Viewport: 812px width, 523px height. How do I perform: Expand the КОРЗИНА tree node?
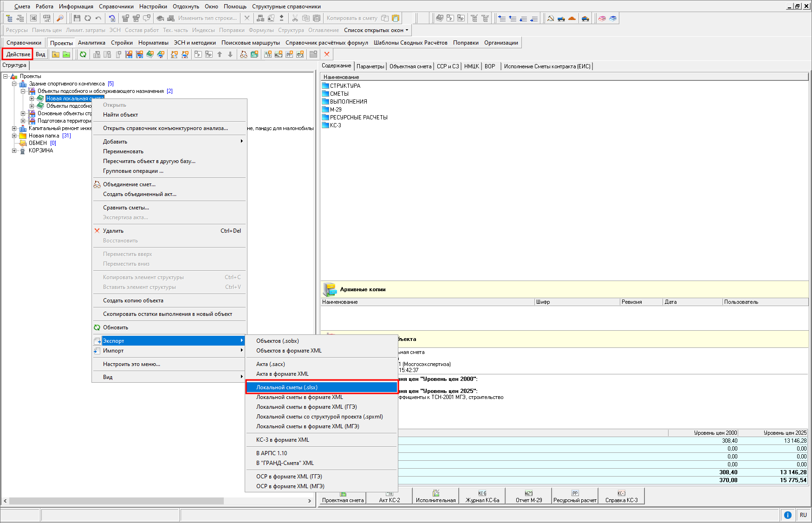(x=14, y=150)
